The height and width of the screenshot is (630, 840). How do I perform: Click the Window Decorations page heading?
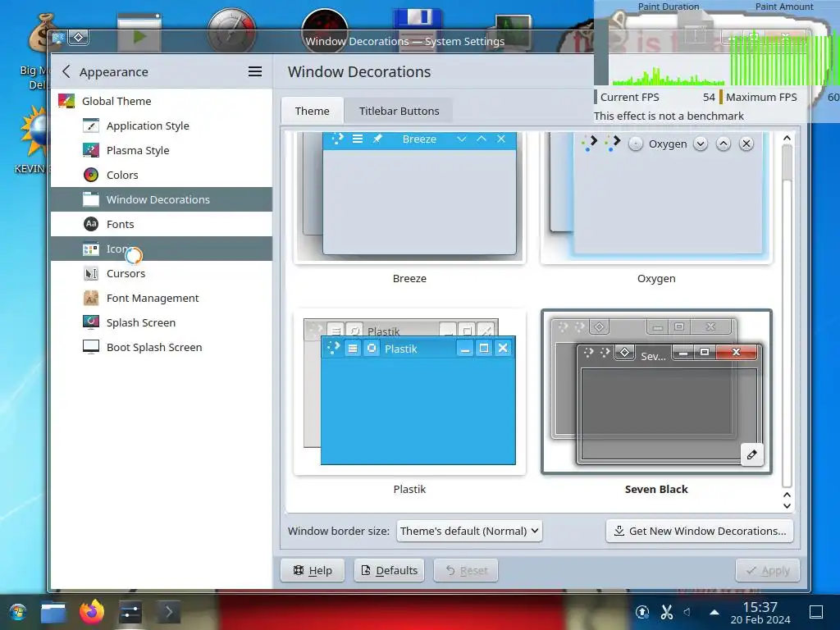359,72
